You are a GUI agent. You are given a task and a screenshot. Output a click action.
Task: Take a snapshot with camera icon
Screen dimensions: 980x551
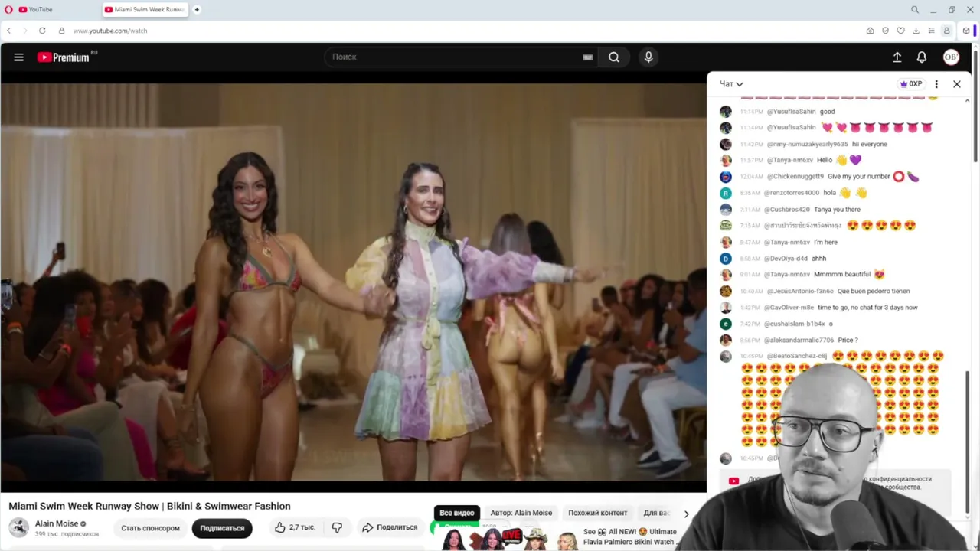870,31
